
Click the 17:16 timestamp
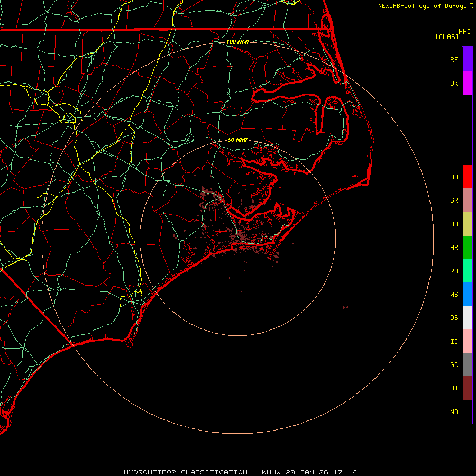tap(345, 472)
